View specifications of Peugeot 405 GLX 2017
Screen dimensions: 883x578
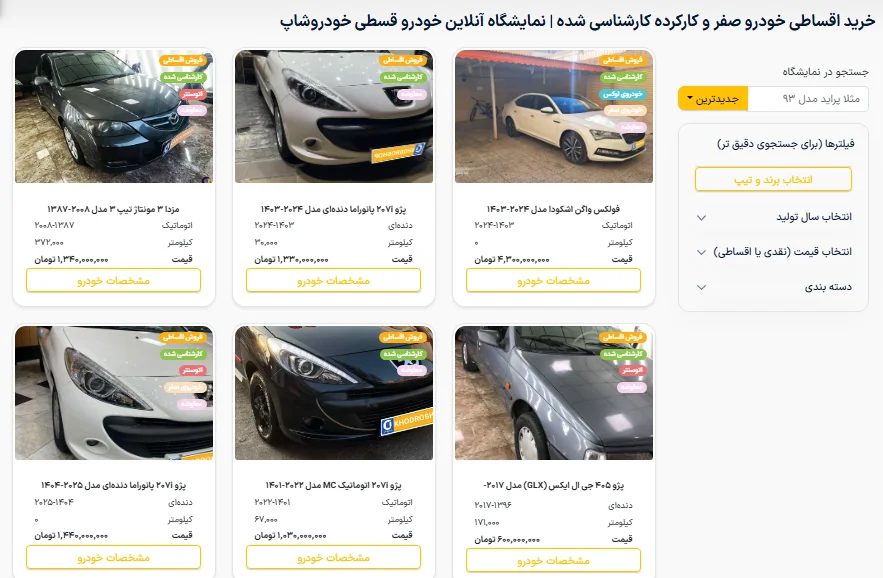[x=554, y=561]
